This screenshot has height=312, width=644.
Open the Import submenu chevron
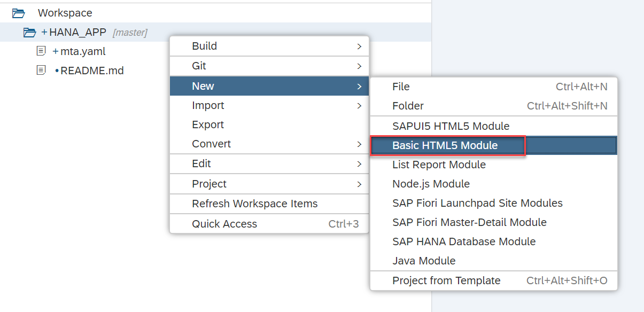359,106
